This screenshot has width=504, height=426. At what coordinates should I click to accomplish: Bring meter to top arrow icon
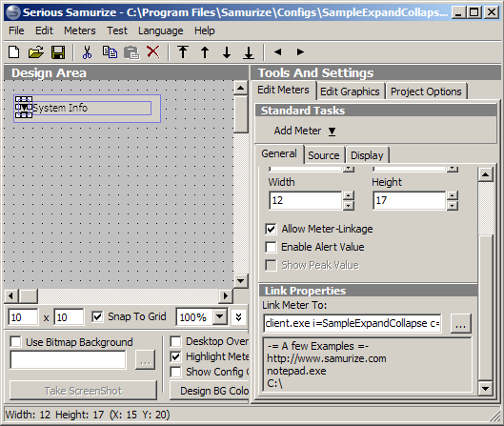click(x=183, y=51)
